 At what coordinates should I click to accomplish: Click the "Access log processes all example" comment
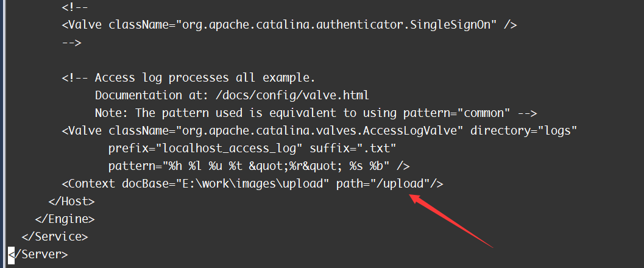pyautogui.click(x=205, y=79)
